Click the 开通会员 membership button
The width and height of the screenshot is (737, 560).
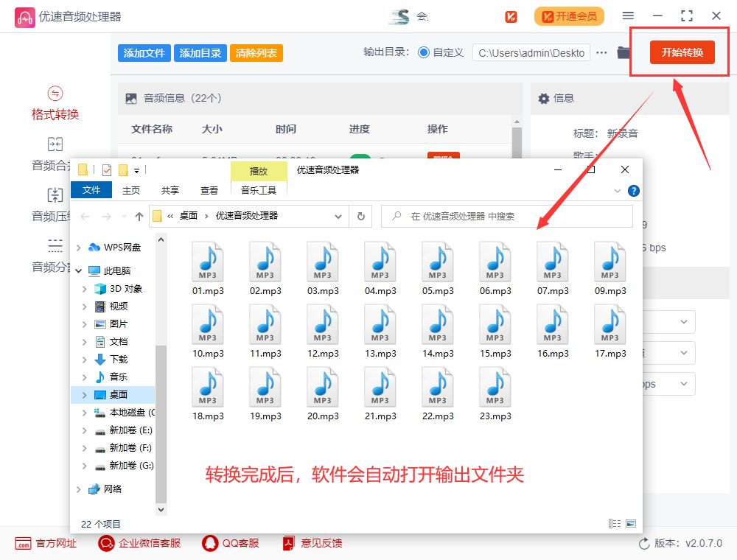click(569, 16)
